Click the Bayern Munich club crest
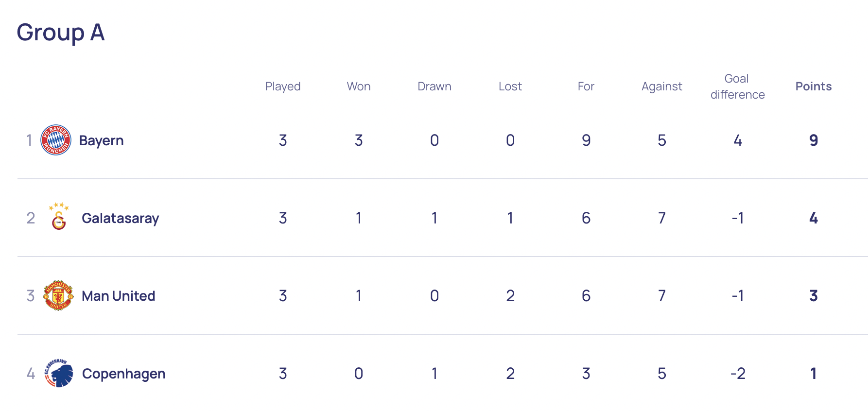The image size is (868, 411). (56, 140)
